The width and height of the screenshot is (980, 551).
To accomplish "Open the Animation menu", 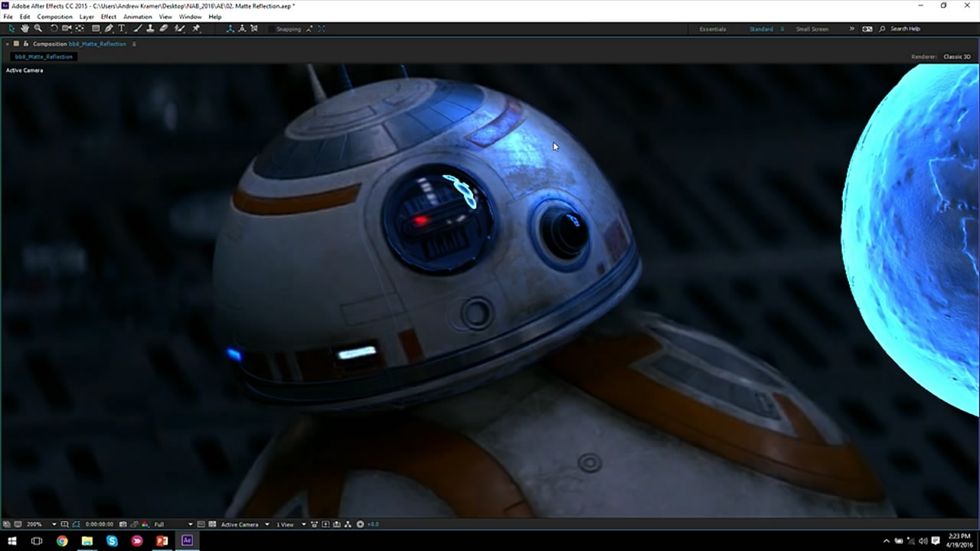I will click(138, 16).
